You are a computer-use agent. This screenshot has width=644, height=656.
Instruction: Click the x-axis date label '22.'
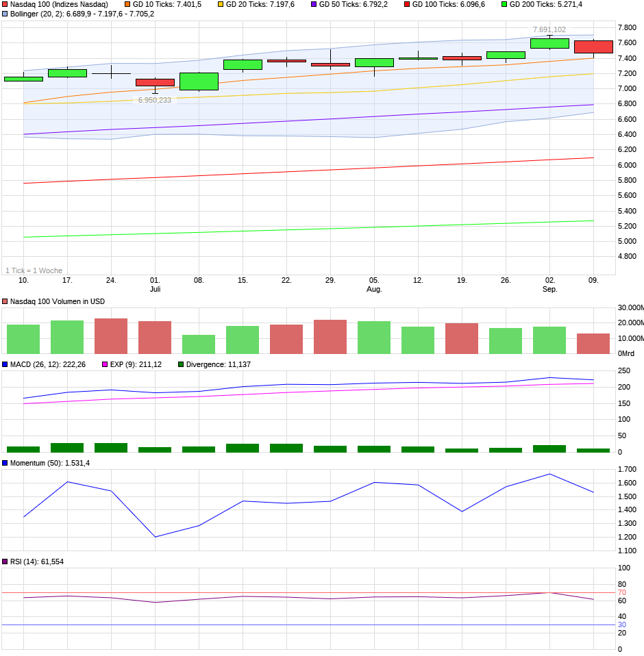pyautogui.click(x=286, y=280)
